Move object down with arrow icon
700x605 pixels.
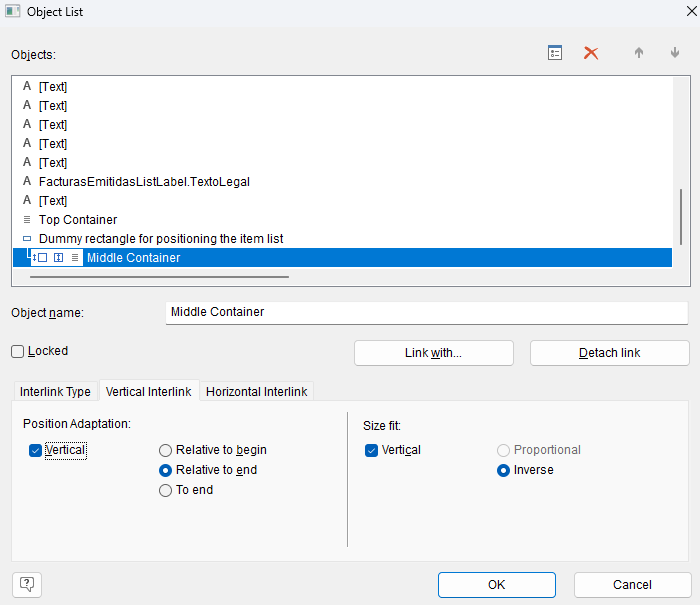[675, 53]
